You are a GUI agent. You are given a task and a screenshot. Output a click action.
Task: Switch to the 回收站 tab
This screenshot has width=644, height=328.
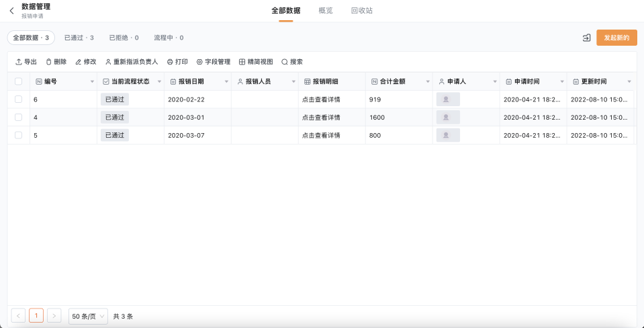(x=362, y=11)
